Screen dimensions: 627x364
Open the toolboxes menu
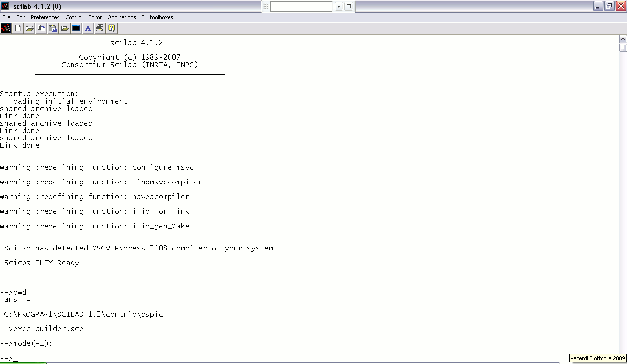click(162, 17)
